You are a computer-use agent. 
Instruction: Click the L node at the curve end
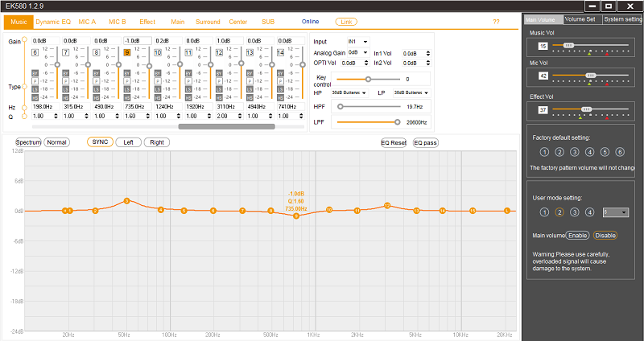point(507,211)
